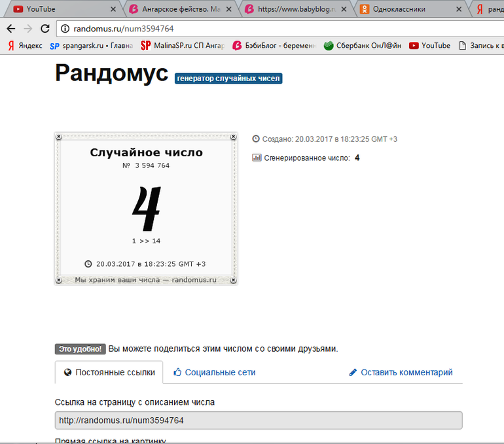Open the Яндекс bookmark
The width and height of the screenshot is (504, 444).
[x=25, y=46]
